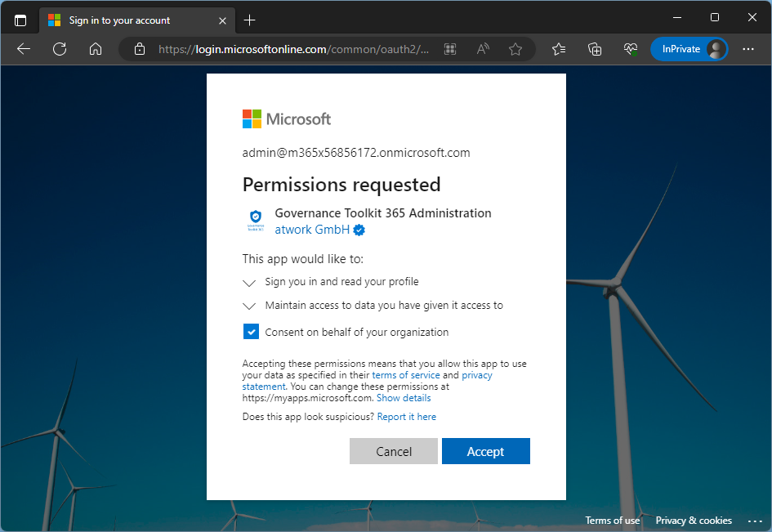Image resolution: width=772 pixels, height=532 pixels.
Task: Refresh the sign-in page
Action: (60, 49)
